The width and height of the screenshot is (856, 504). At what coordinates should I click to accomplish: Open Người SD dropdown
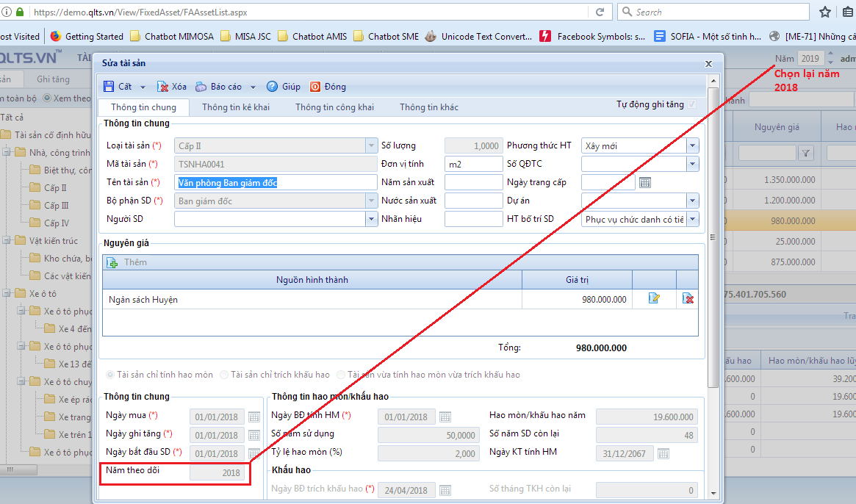pyautogui.click(x=371, y=219)
